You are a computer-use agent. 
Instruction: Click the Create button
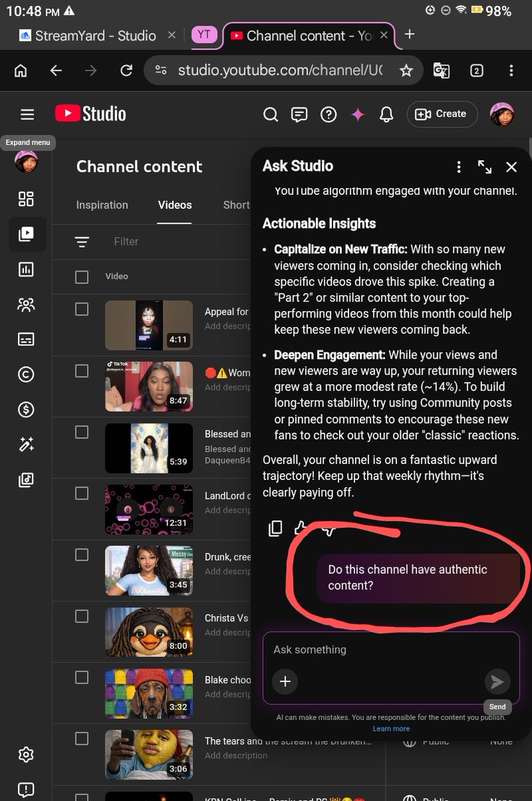[442, 114]
